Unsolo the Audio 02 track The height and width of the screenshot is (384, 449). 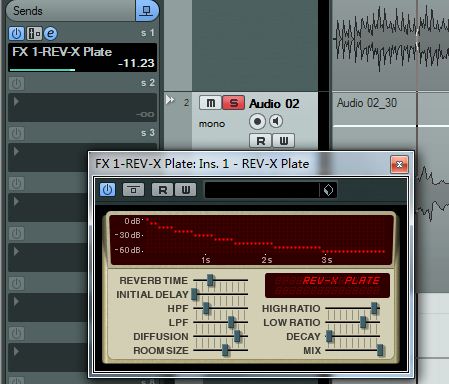point(234,103)
